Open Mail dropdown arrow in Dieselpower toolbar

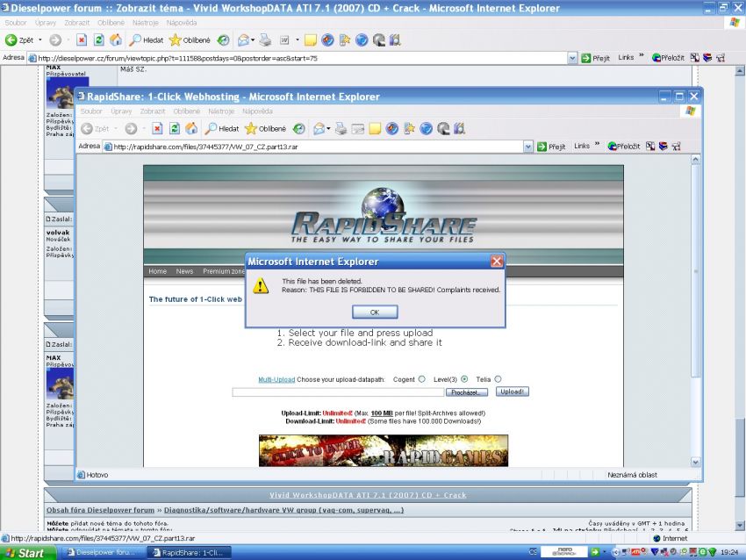coord(253,40)
